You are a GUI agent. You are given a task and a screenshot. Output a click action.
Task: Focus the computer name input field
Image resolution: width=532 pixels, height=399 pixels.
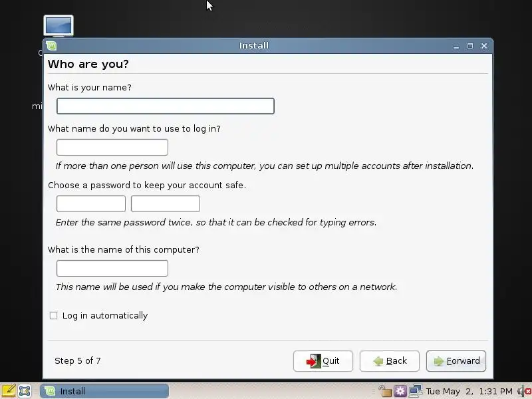pyautogui.click(x=112, y=268)
